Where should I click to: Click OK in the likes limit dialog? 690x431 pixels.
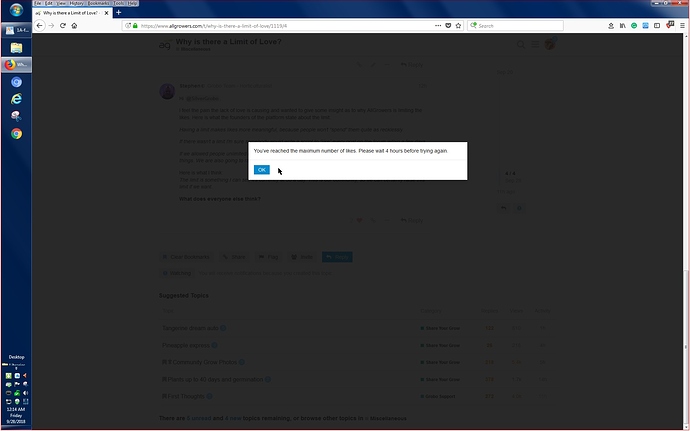point(261,170)
